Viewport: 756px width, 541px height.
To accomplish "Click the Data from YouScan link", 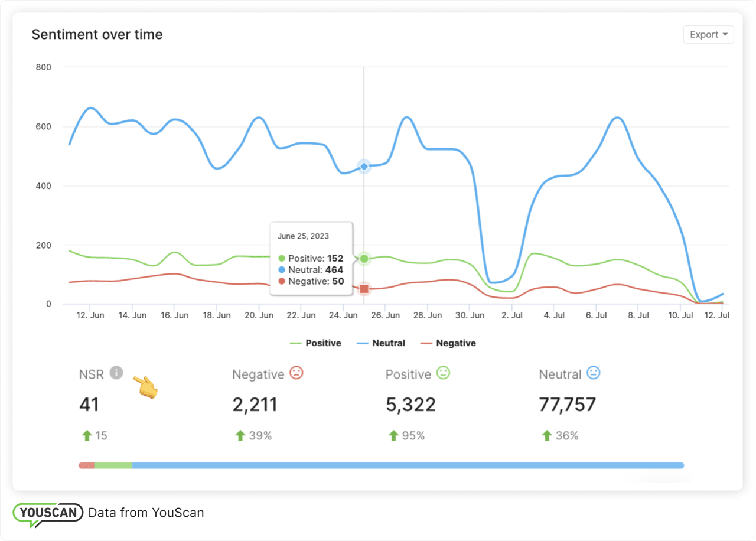I will pyautogui.click(x=146, y=513).
